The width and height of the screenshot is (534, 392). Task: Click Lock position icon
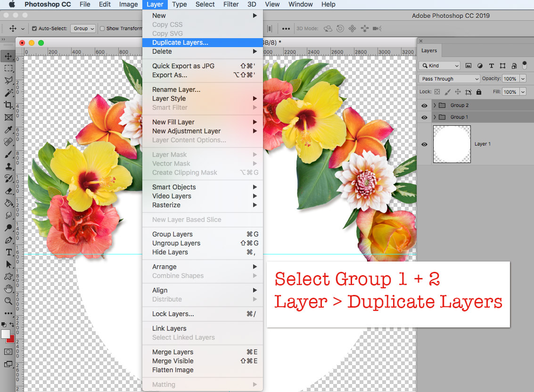(458, 91)
